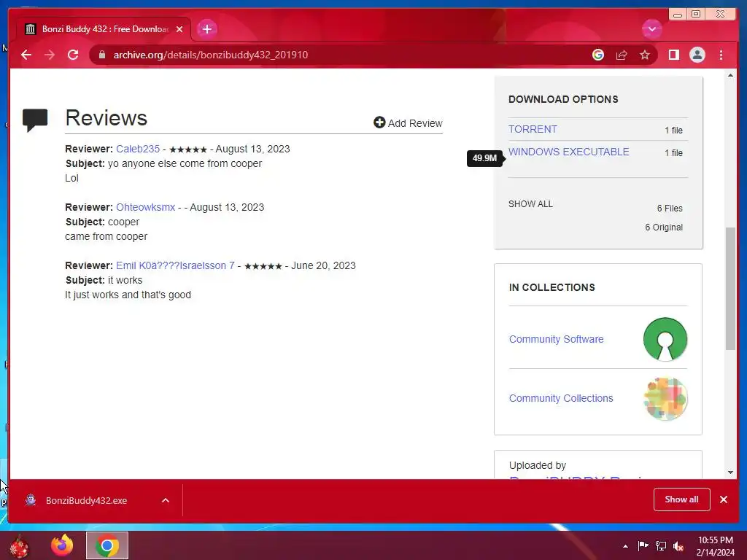Open the taskbar clock and date

(x=716, y=546)
